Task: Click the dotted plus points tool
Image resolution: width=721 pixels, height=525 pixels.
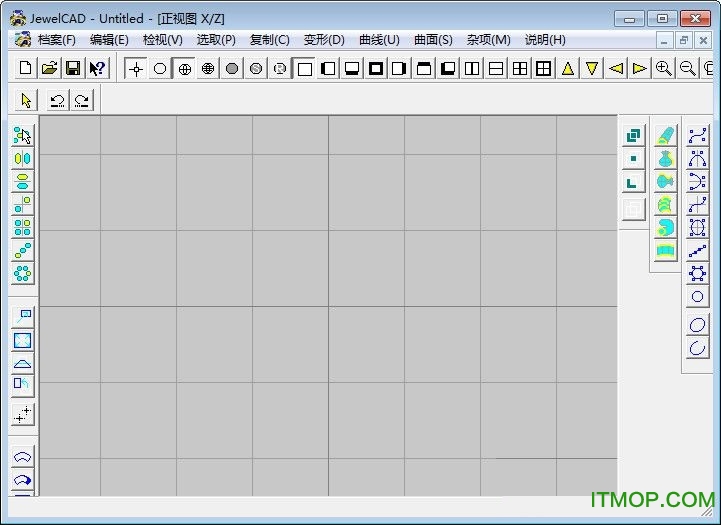Action: pyautogui.click(x=23, y=414)
